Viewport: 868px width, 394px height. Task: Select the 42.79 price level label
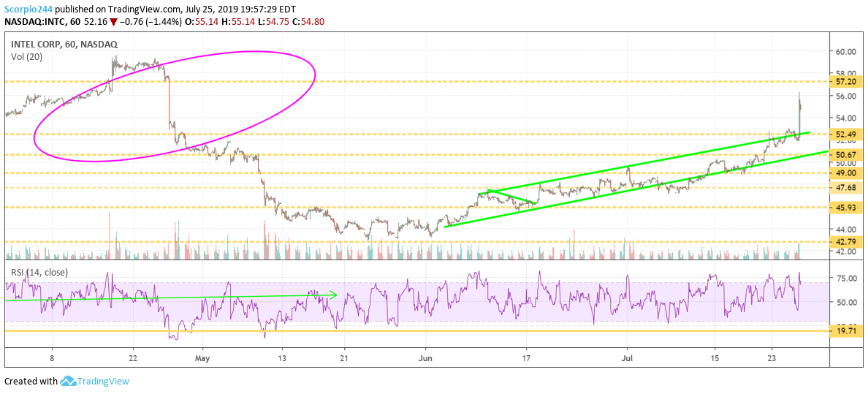pos(846,242)
